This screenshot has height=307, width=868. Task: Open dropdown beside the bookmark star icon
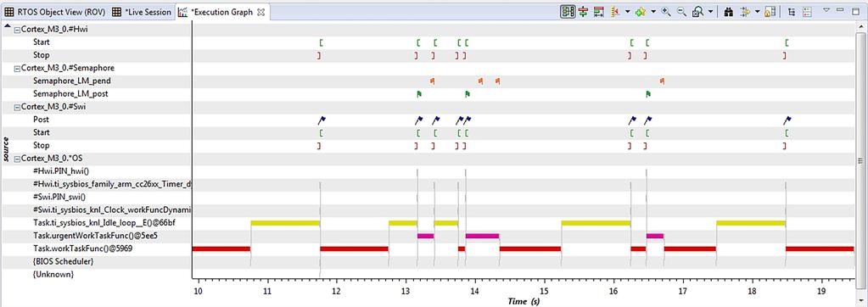click(653, 12)
